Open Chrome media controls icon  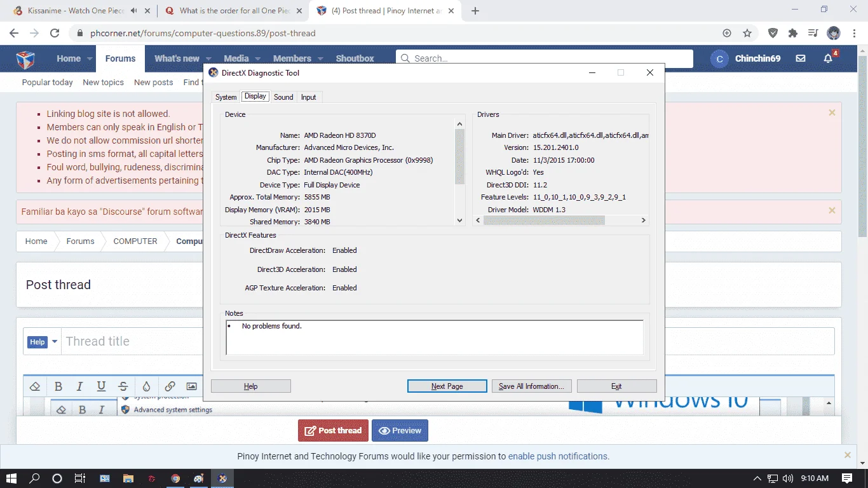[x=813, y=33]
